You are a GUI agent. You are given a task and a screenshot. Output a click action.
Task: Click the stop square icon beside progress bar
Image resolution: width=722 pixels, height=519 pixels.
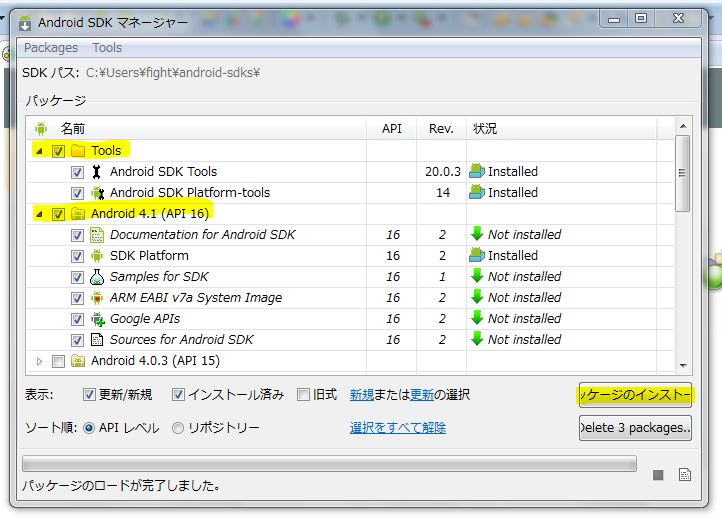658,475
